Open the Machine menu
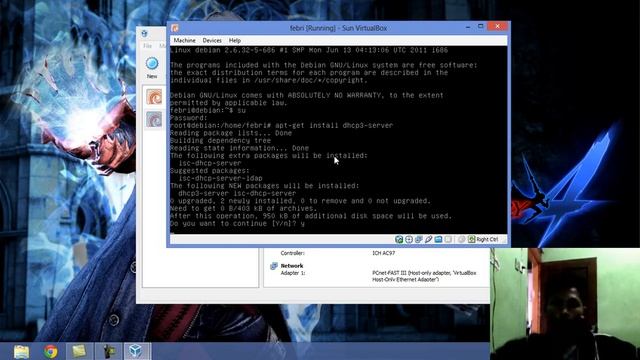The image size is (640, 360). point(184,40)
